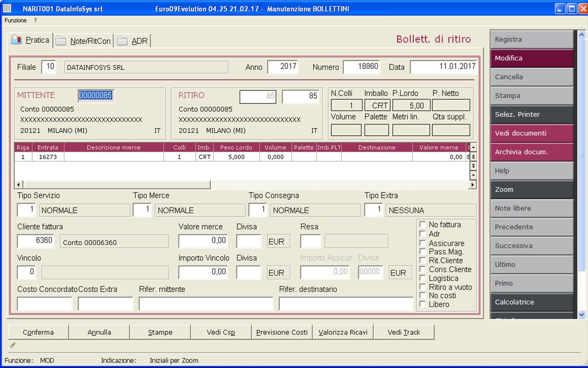Click the Anno field 2017
Screen dimensions: 588x368
click(283, 67)
